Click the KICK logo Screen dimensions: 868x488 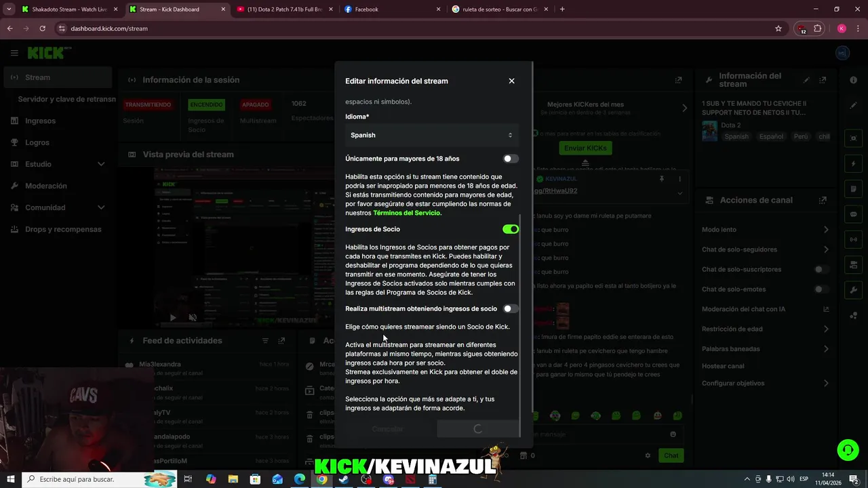coord(47,53)
